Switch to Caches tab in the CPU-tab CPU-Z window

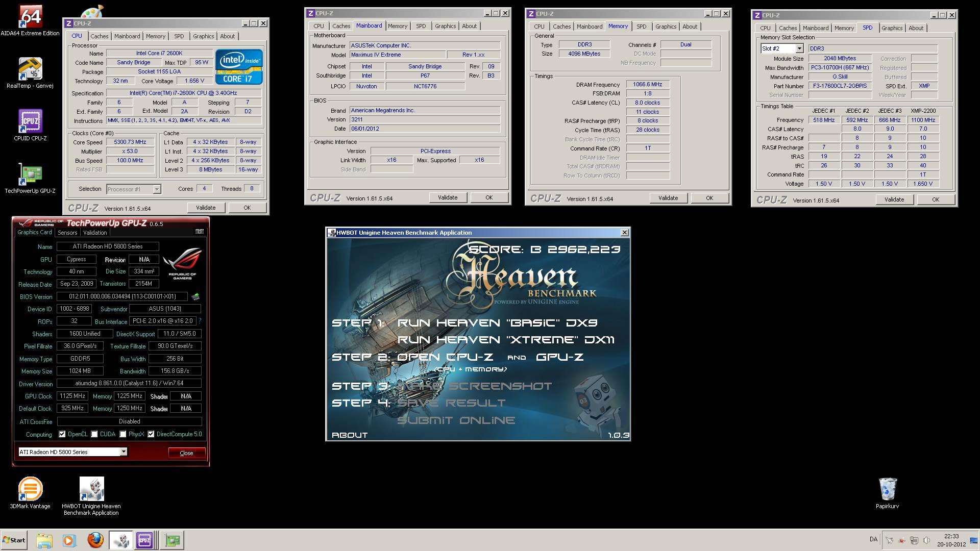(x=100, y=36)
